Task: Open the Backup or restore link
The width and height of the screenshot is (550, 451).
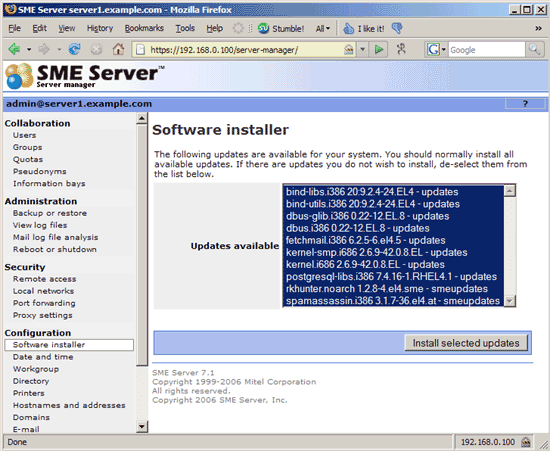Action: pyautogui.click(x=50, y=213)
